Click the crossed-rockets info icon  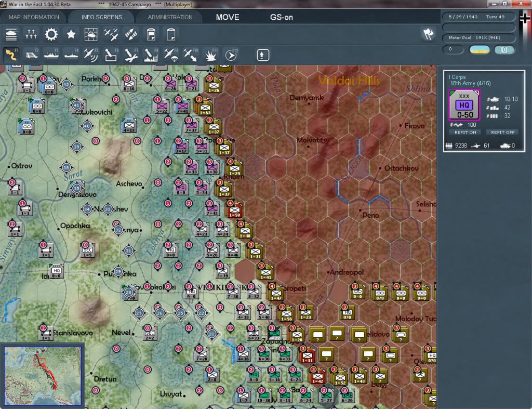pyautogui.click(x=131, y=34)
